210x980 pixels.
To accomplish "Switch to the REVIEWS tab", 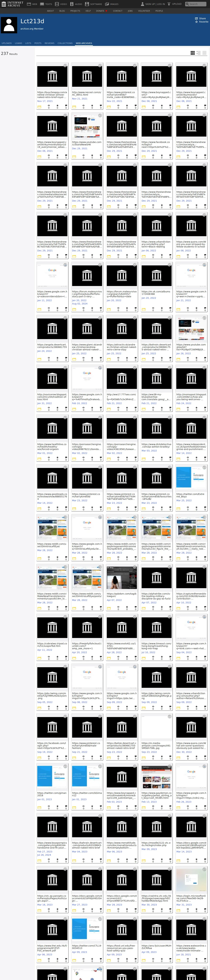I will (50, 43).
